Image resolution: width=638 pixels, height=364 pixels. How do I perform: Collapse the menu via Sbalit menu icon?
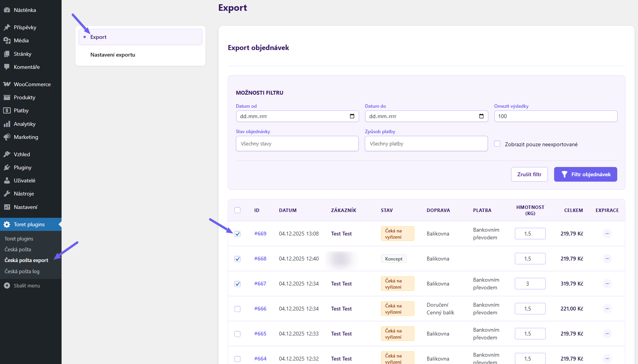[x=7, y=286]
